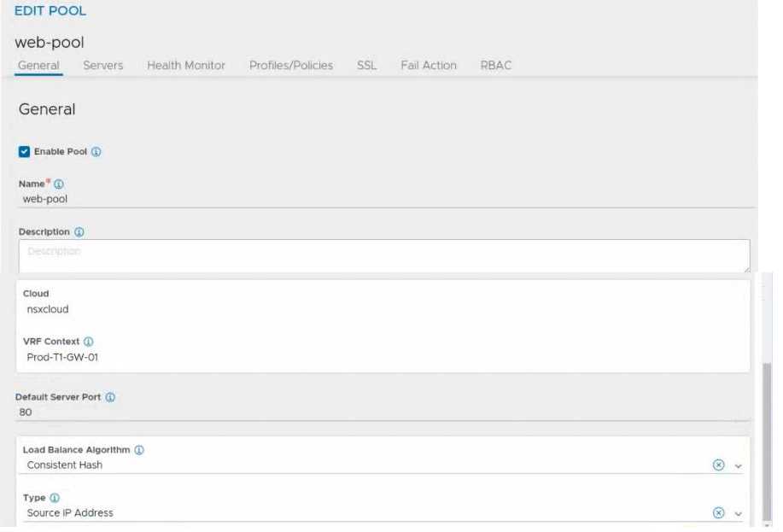
Task: Click the EDIT POOL heading link
Action: (51, 11)
